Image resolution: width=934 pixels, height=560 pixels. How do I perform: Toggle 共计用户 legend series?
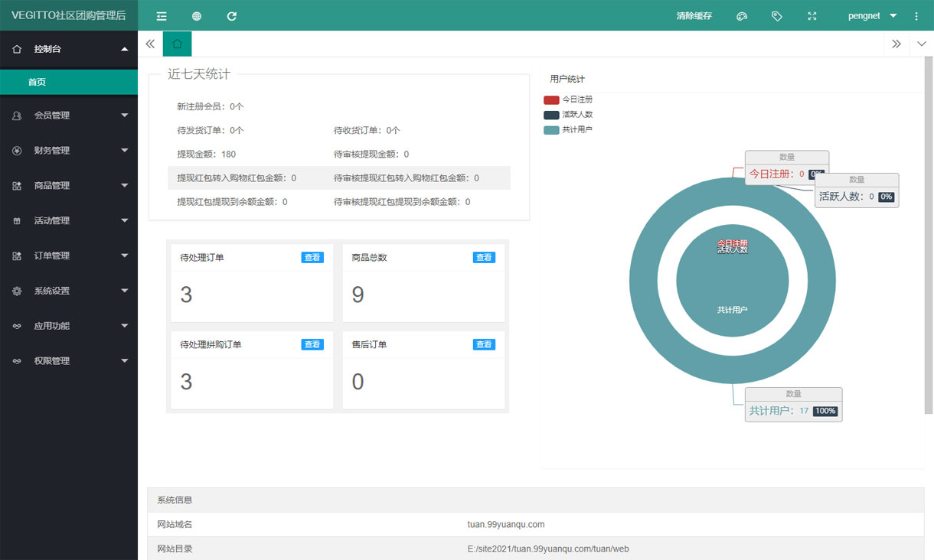click(x=567, y=130)
